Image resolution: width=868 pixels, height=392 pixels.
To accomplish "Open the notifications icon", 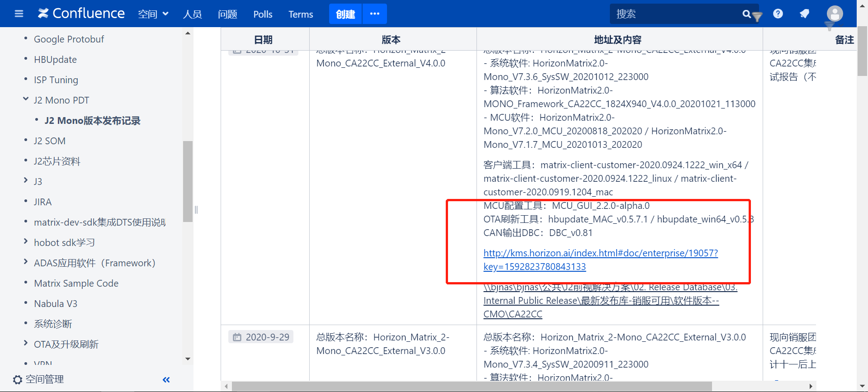I will (804, 14).
